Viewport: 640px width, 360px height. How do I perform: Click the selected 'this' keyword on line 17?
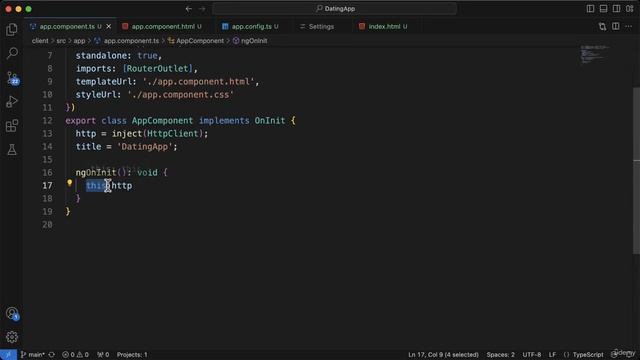click(96, 185)
